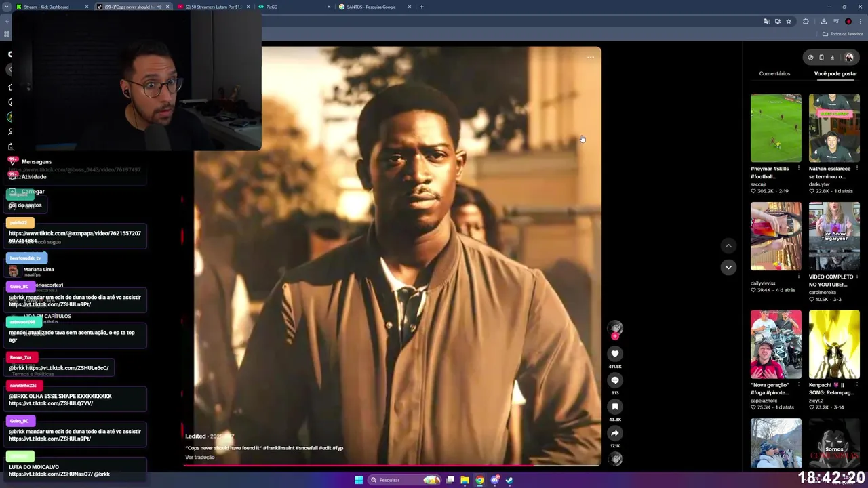
Task: Open the Todos os favoritos folder
Action: [x=842, y=34]
